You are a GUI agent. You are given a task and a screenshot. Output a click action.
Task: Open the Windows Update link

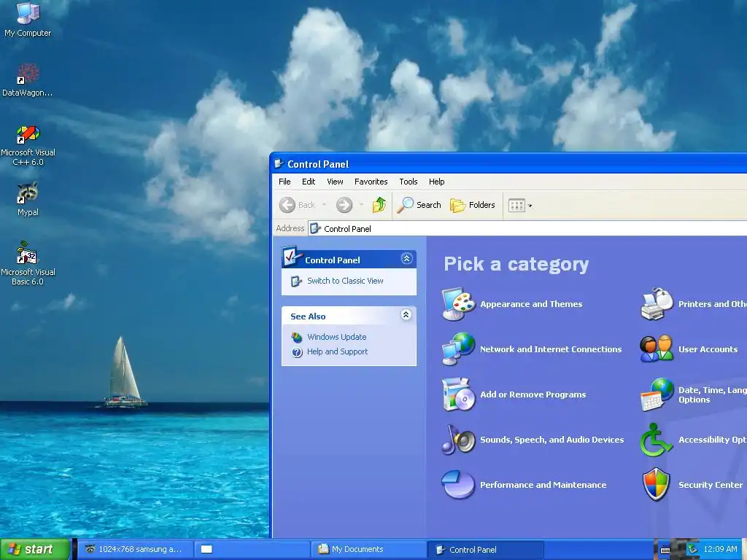[x=337, y=337]
